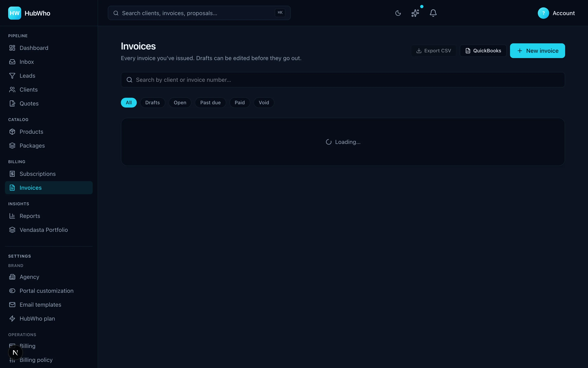Open the AI sparkles assistant icon
Image resolution: width=588 pixels, height=368 pixels.
click(x=415, y=13)
